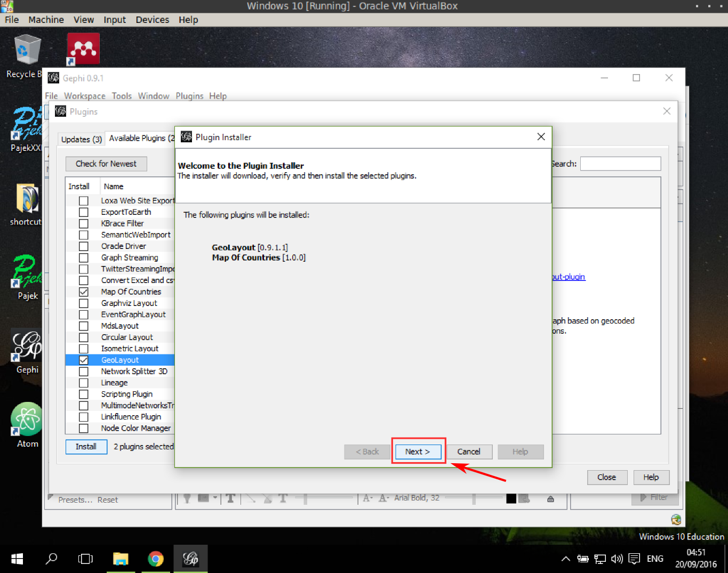The width and height of the screenshot is (728, 573).
Task: Tick the Oracle Driver checkbox
Action: (x=84, y=246)
